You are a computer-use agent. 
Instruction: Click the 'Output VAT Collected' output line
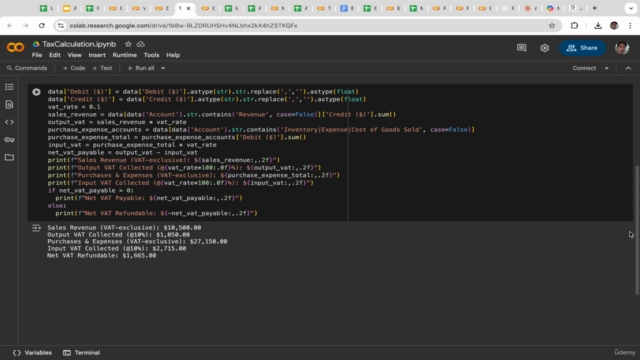118,235
